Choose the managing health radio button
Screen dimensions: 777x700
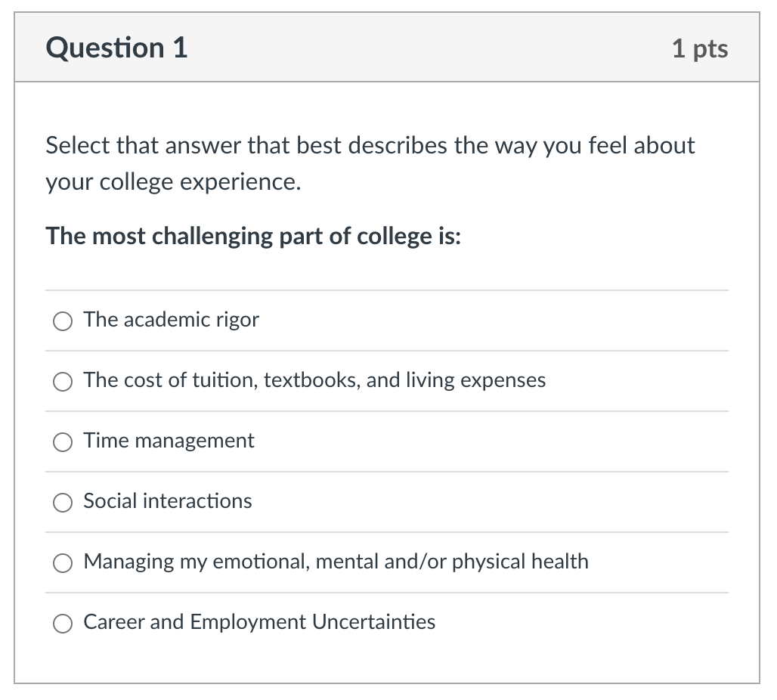[63, 563]
